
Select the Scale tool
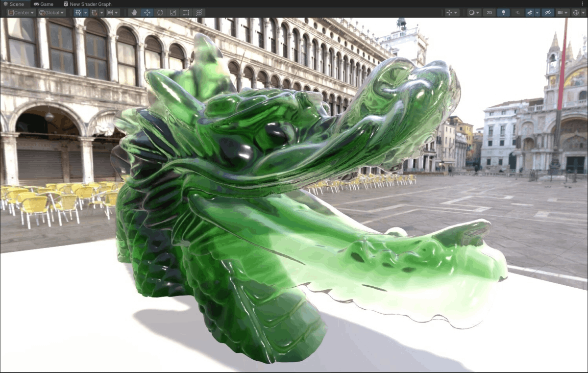[173, 13]
